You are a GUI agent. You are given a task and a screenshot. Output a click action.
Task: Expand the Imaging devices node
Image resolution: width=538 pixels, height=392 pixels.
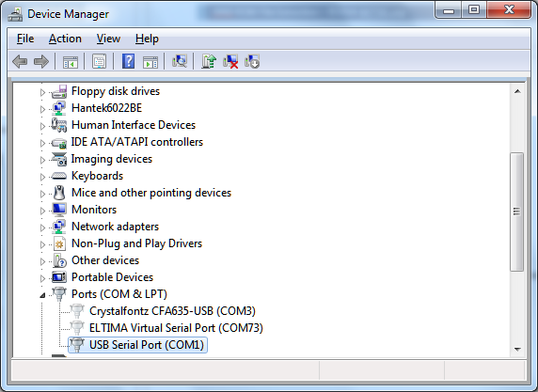pos(42,160)
